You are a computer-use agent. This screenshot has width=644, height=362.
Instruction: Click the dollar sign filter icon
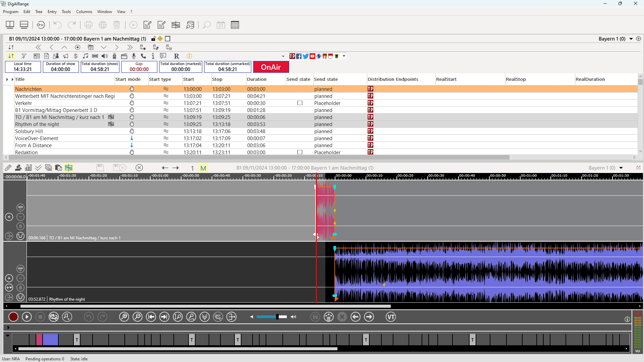pos(76,56)
